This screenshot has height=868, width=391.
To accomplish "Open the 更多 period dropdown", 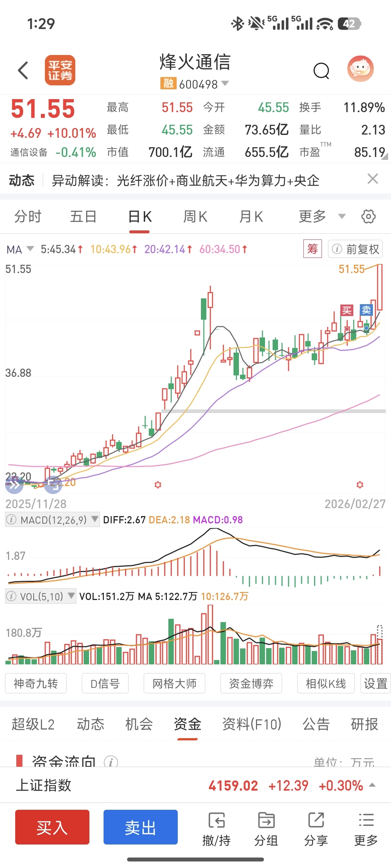I will pyautogui.click(x=322, y=217).
